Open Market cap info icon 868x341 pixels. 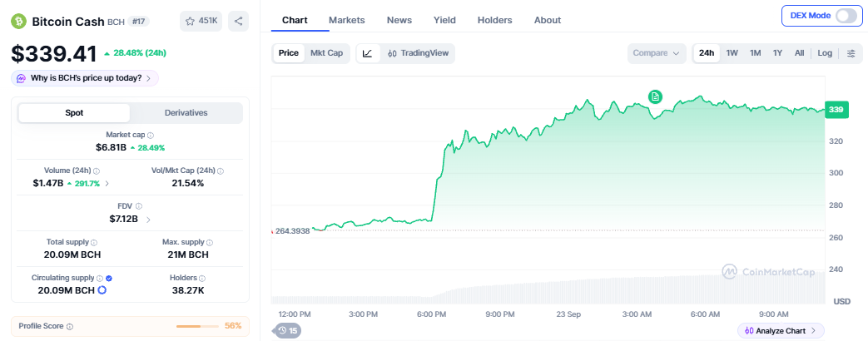151,135
